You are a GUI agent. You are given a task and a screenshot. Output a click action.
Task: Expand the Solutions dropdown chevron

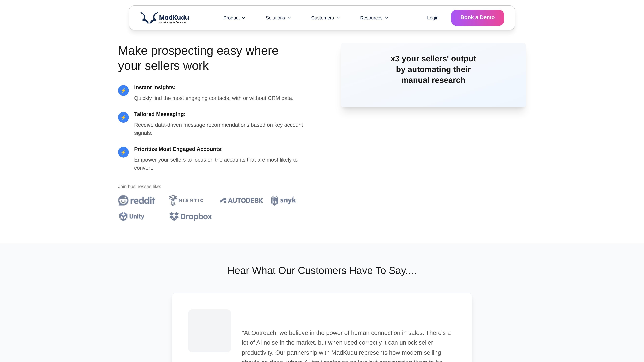coord(289,18)
